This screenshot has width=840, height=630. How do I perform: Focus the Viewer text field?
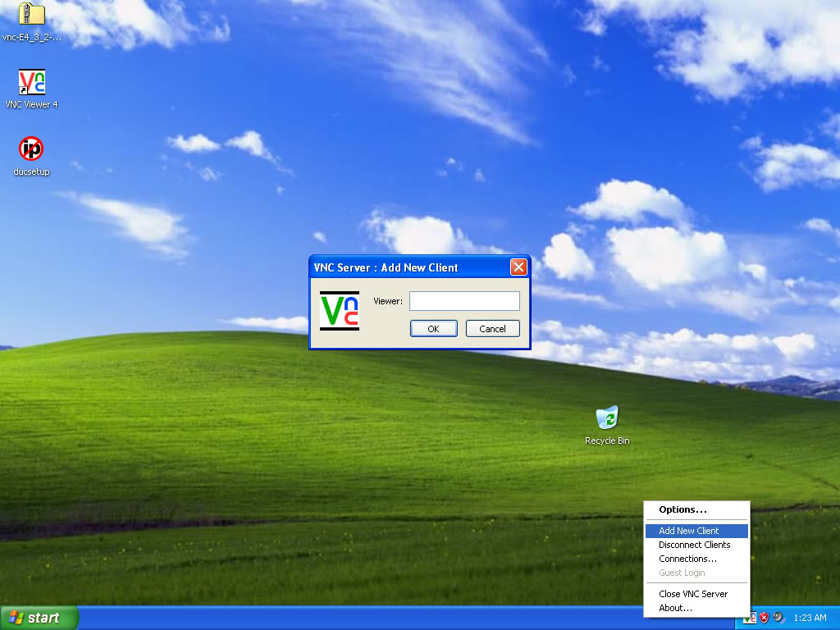[464, 301]
